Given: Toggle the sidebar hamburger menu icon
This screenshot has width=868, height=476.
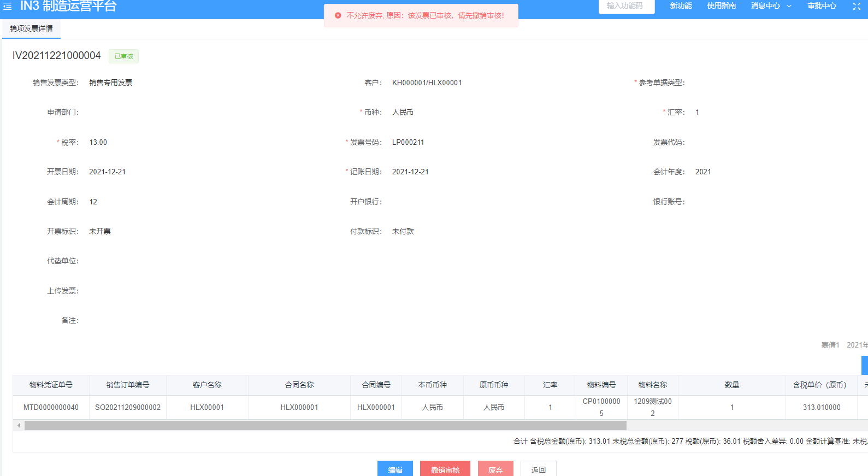Looking at the screenshot, I should click(x=8, y=7).
